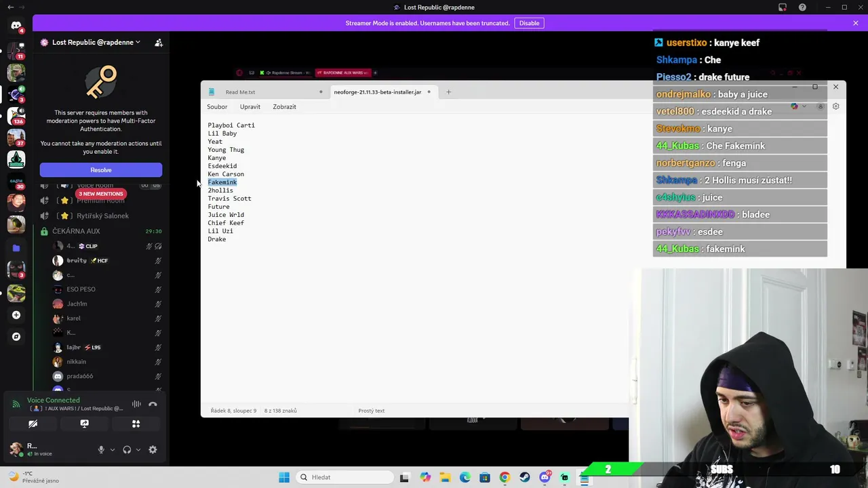Screen dimensions: 868x488
Task: Open Task View on taskbar
Action: [405, 477]
